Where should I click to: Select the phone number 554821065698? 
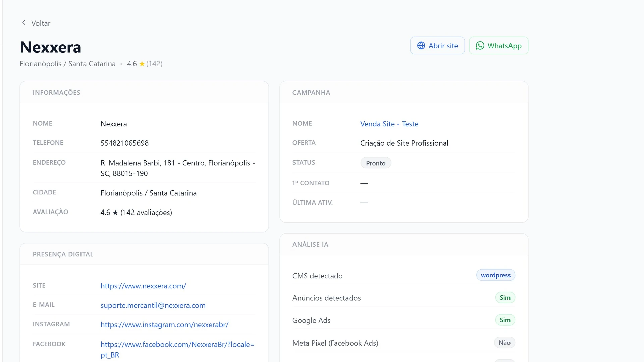point(124,143)
